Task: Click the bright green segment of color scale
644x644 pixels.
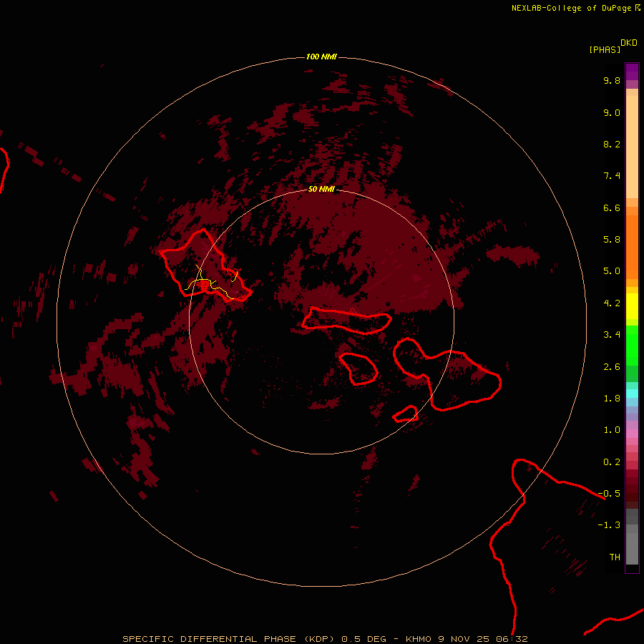Action: click(x=632, y=346)
